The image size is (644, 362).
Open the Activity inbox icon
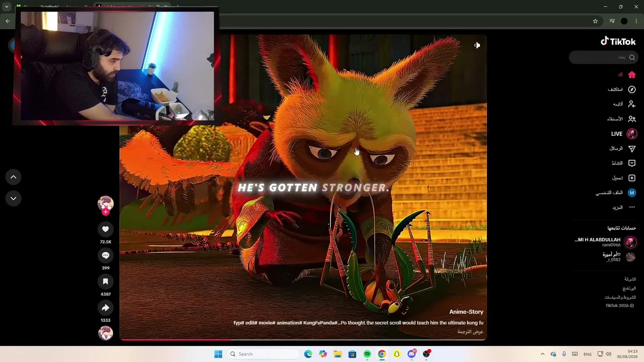pos(632,163)
